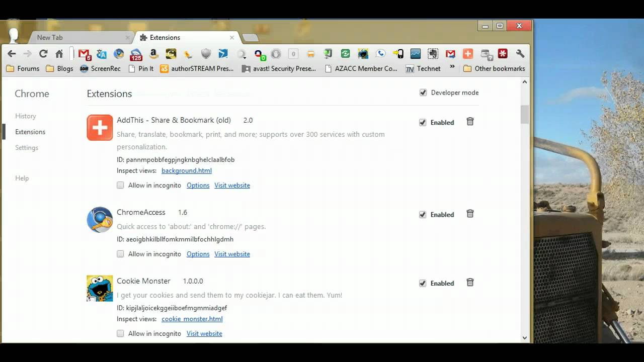Screen dimensions: 644x362
Task: Open the Chrome wrench menu
Action: tap(520, 54)
